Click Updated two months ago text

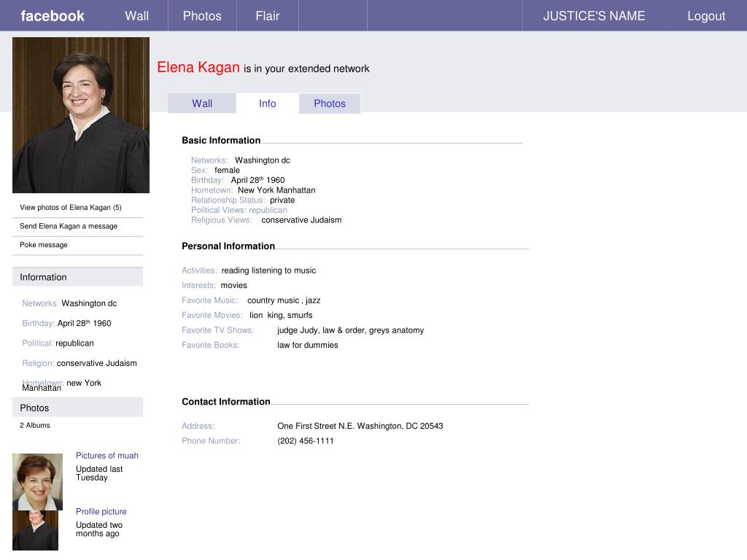pyautogui.click(x=99, y=529)
